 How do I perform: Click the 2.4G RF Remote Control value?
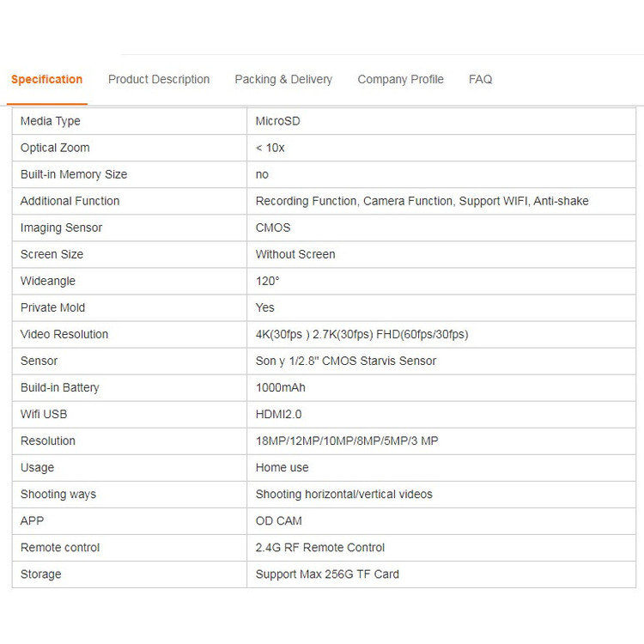[x=320, y=547]
